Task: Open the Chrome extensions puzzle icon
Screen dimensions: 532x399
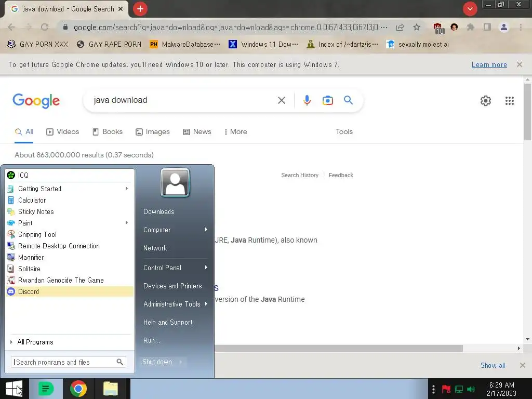Action: pyautogui.click(x=470, y=27)
